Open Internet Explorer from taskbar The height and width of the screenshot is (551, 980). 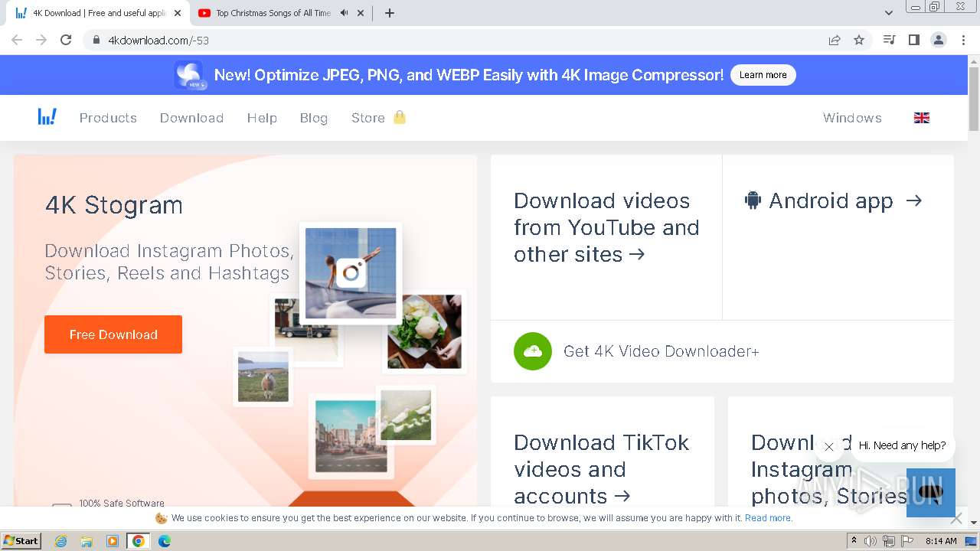pyautogui.click(x=61, y=541)
